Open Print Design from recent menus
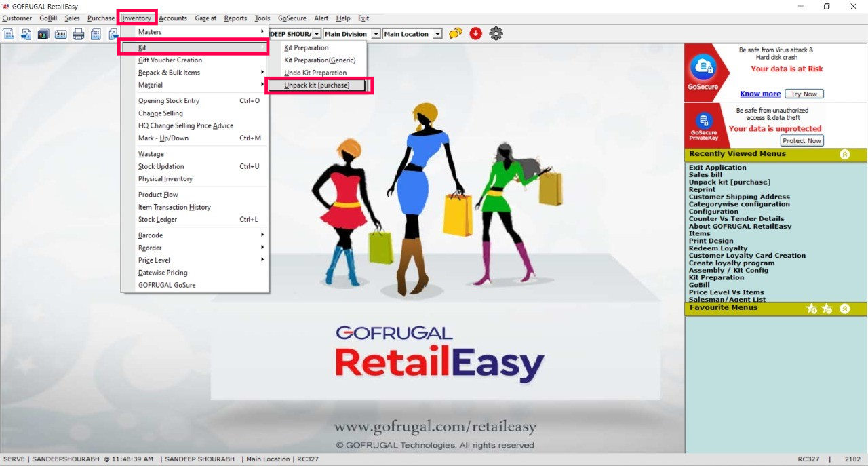Viewport: 868px width, 466px height. click(x=711, y=241)
